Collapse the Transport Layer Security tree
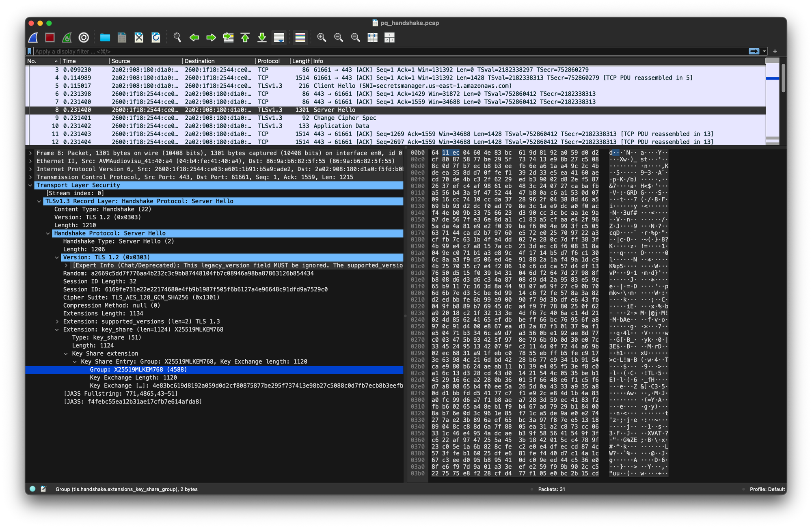 click(x=31, y=185)
